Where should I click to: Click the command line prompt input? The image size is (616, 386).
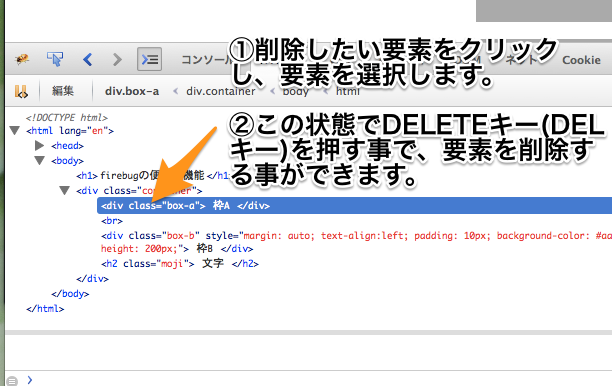click(x=322, y=379)
